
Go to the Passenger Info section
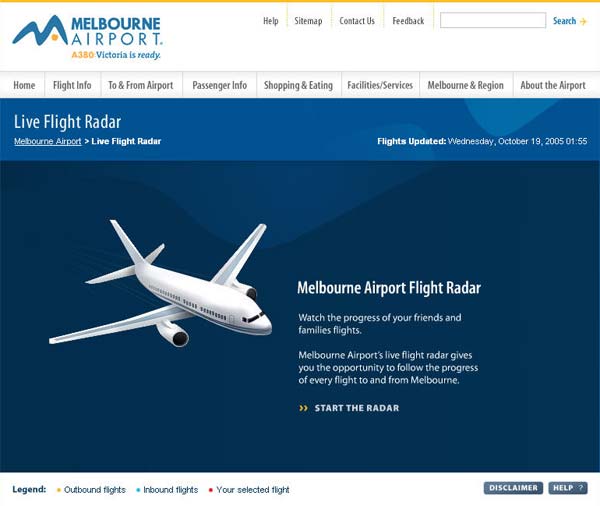click(x=220, y=85)
